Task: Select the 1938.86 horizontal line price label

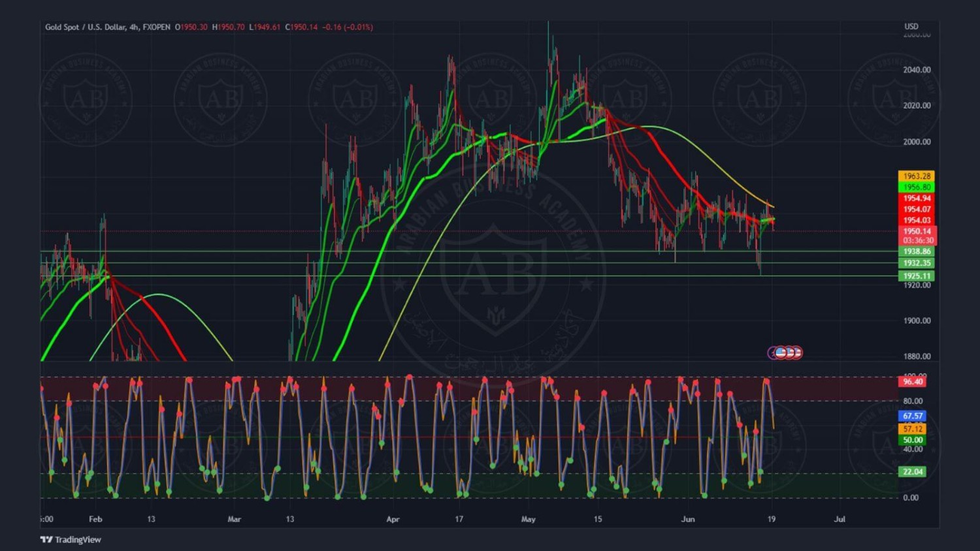Action: (x=917, y=251)
